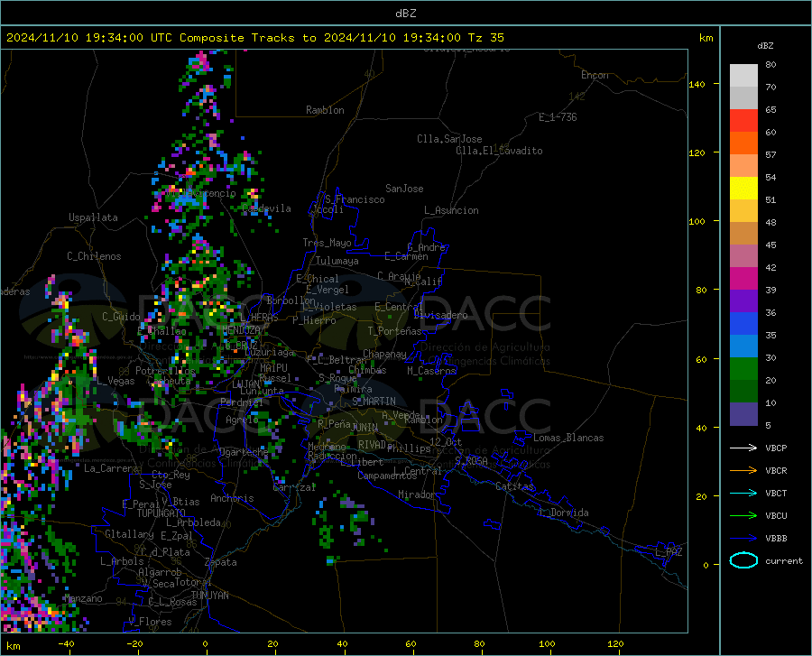Click the Potrerillos label on map
The height and width of the screenshot is (656, 812).
165,371
